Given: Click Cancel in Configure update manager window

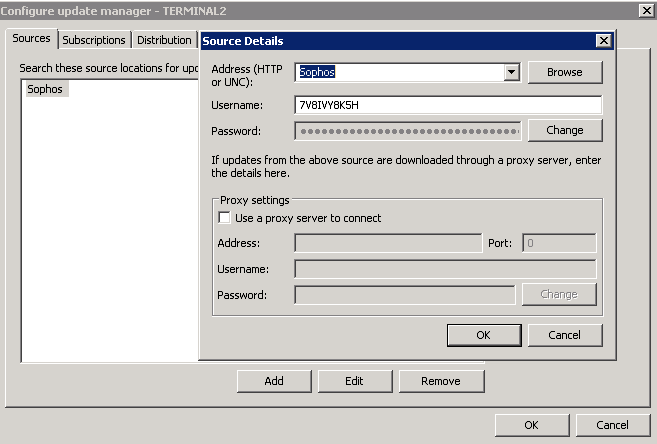Looking at the screenshot, I should tap(613, 425).
